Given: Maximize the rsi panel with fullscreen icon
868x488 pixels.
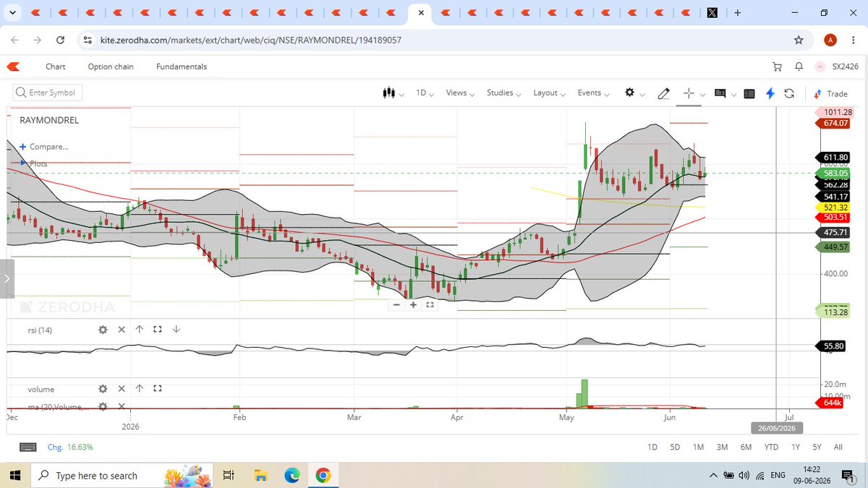Looking at the screenshot, I should (x=157, y=330).
